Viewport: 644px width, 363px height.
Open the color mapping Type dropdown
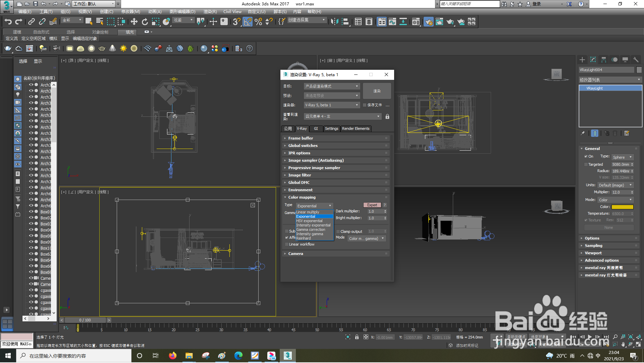pos(314,206)
